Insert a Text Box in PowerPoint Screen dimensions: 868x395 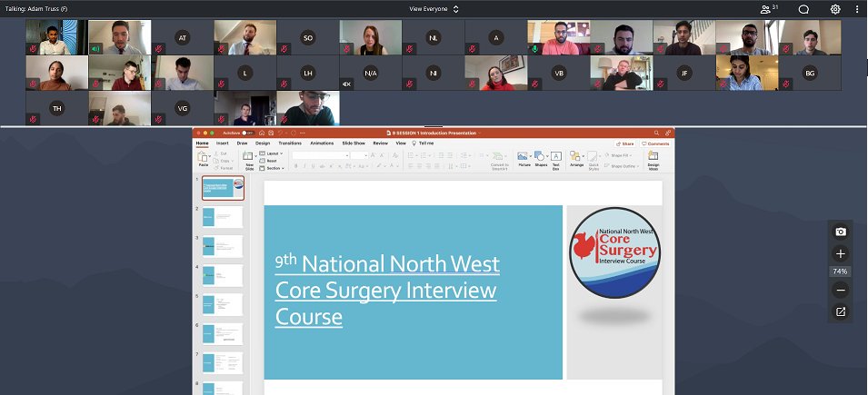[555, 160]
